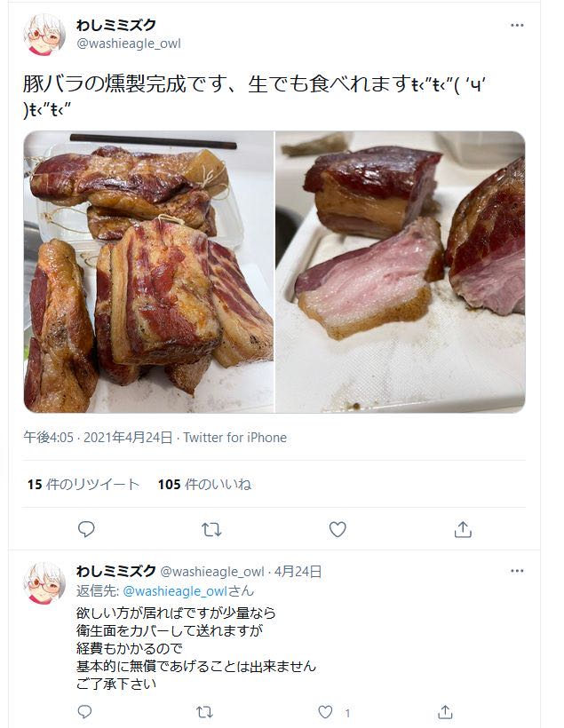The width and height of the screenshot is (564, 728).
Task: Open the reply tweet's three-dot more menu
Action: 517,571
